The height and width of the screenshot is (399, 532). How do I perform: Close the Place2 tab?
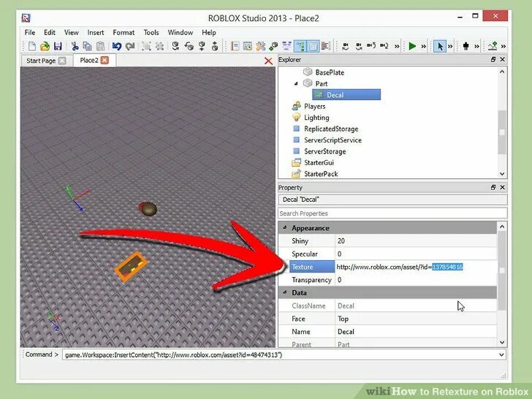coord(104,60)
